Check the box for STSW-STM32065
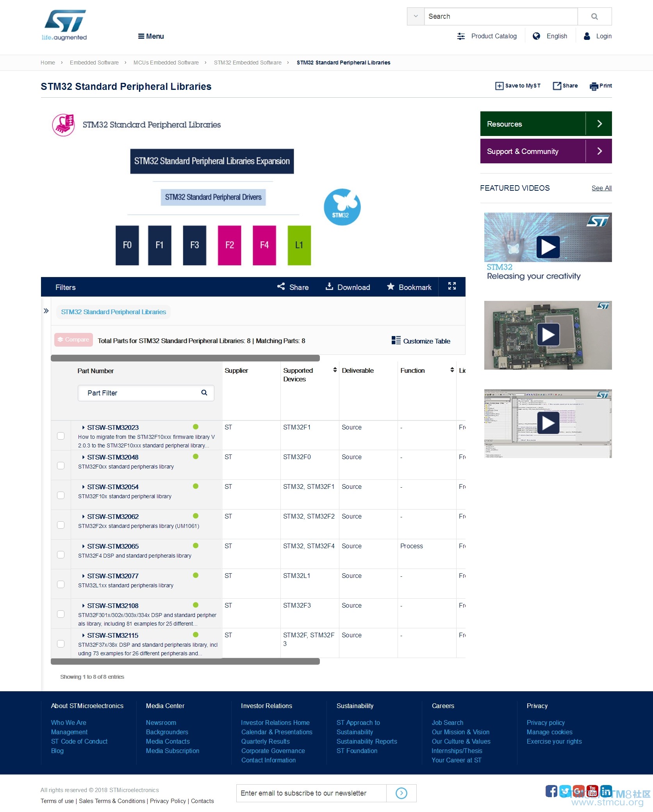 click(x=61, y=554)
